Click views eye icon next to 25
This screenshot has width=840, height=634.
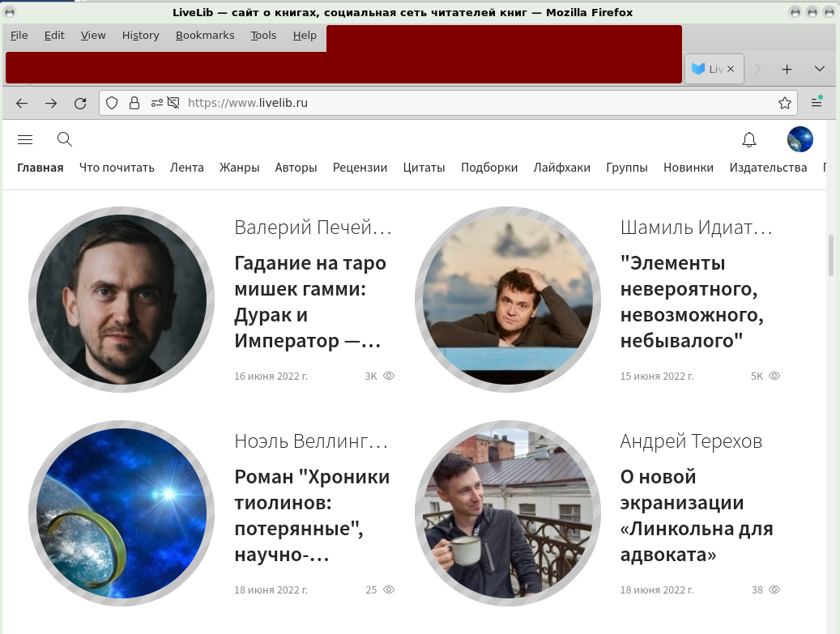389,589
